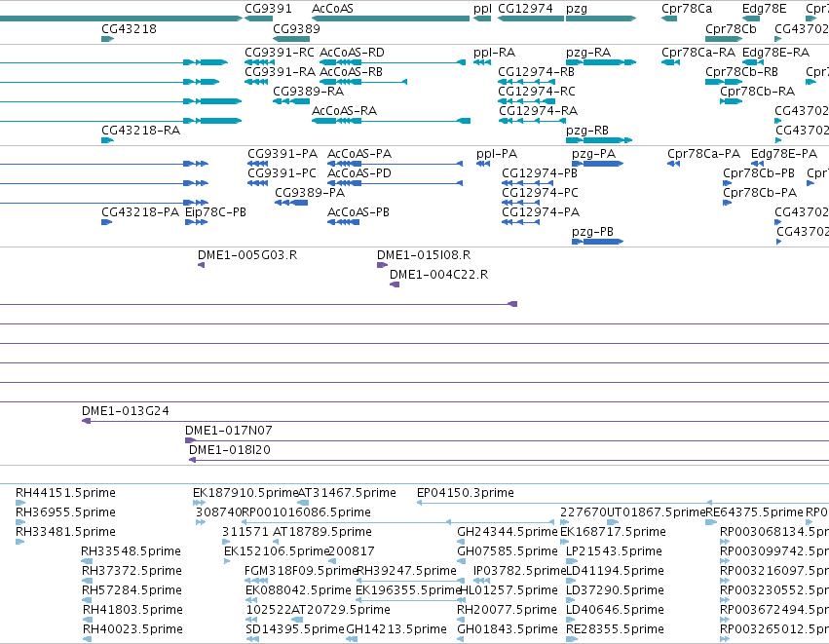
Task: Select transcript CG12974-RA
Action: (x=538, y=110)
